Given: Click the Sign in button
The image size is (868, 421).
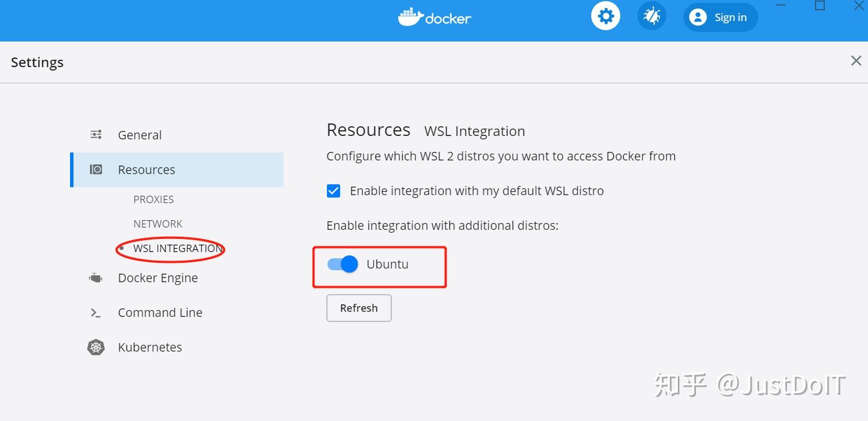Looking at the screenshot, I should 729,17.
